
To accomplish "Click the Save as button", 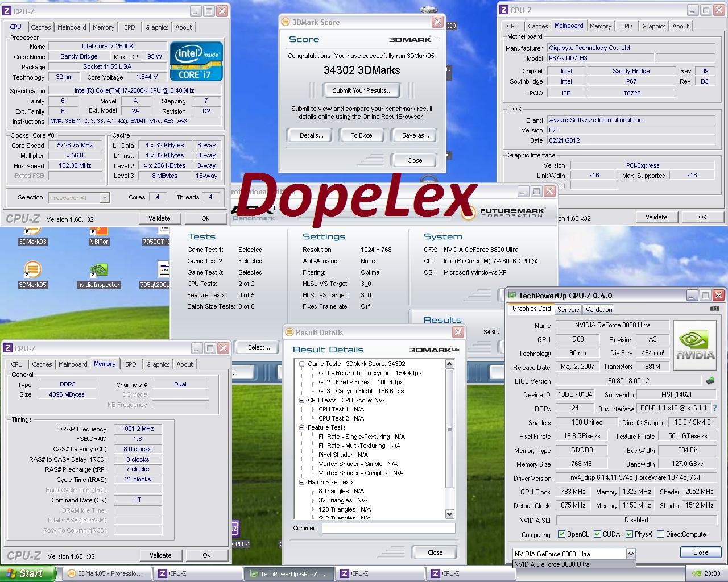I will (x=415, y=135).
